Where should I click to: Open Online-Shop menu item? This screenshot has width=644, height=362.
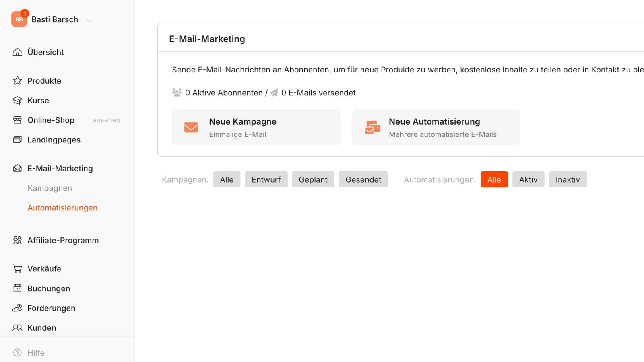pos(51,120)
